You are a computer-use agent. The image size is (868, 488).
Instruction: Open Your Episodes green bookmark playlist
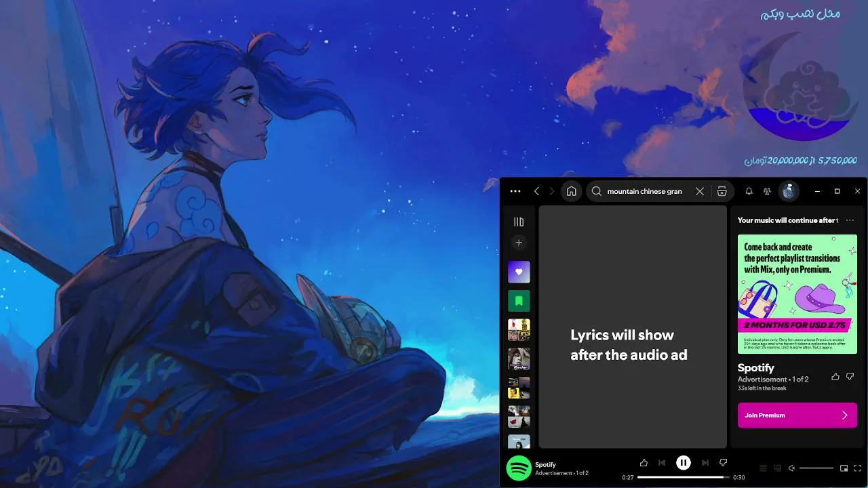click(519, 301)
